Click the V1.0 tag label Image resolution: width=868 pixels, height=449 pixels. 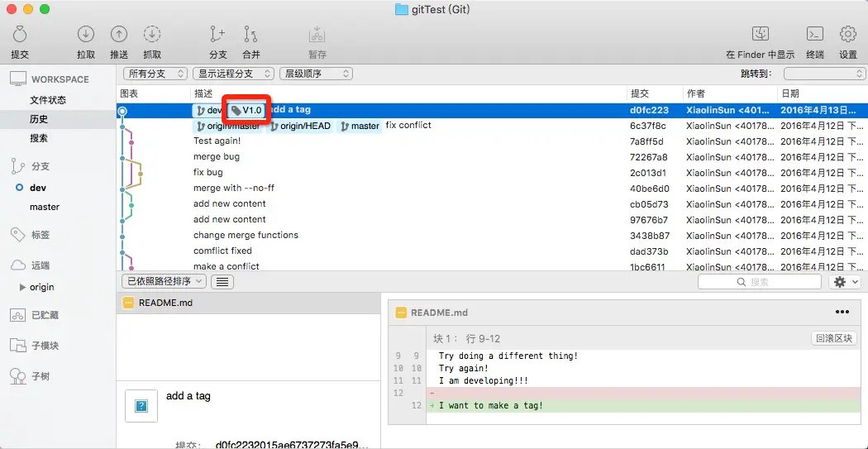pyautogui.click(x=246, y=110)
